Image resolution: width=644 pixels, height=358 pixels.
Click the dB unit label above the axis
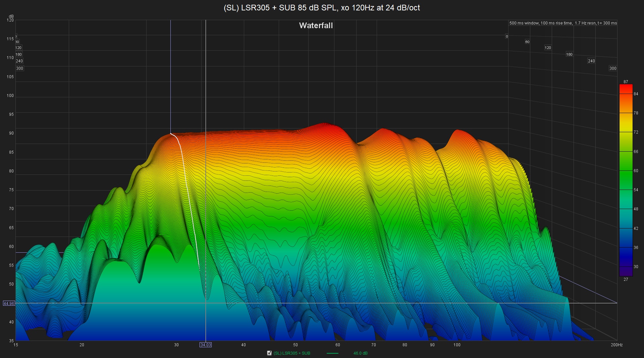click(11, 16)
